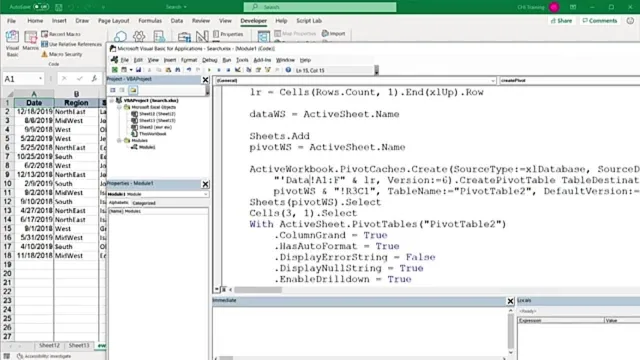Open the Comments pane button
This screenshot has height=360, width=640.
(600, 21)
